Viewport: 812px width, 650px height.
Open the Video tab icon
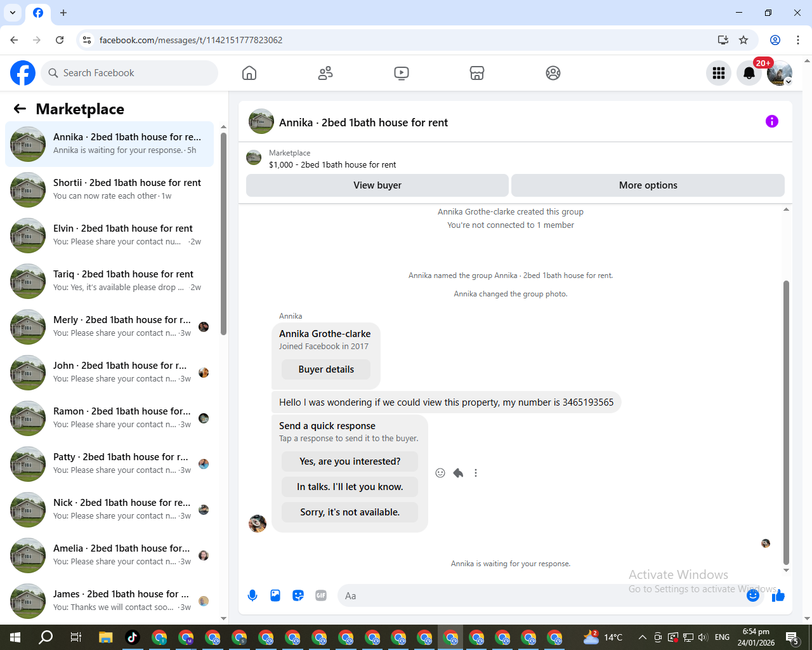(x=402, y=73)
